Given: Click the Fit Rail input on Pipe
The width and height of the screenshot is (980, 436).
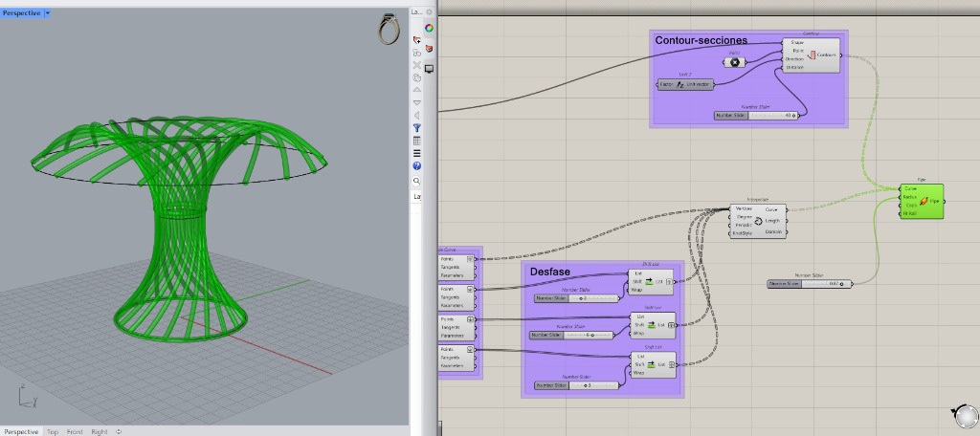Looking at the screenshot, I should point(910,213).
